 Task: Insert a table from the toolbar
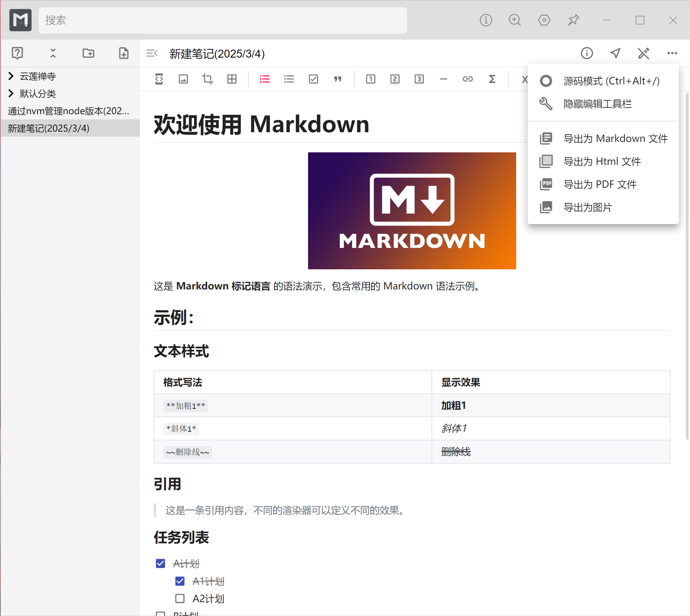point(231,79)
